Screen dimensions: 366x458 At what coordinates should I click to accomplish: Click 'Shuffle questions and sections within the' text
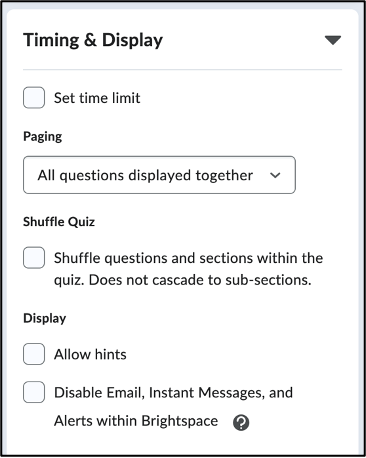click(x=188, y=258)
